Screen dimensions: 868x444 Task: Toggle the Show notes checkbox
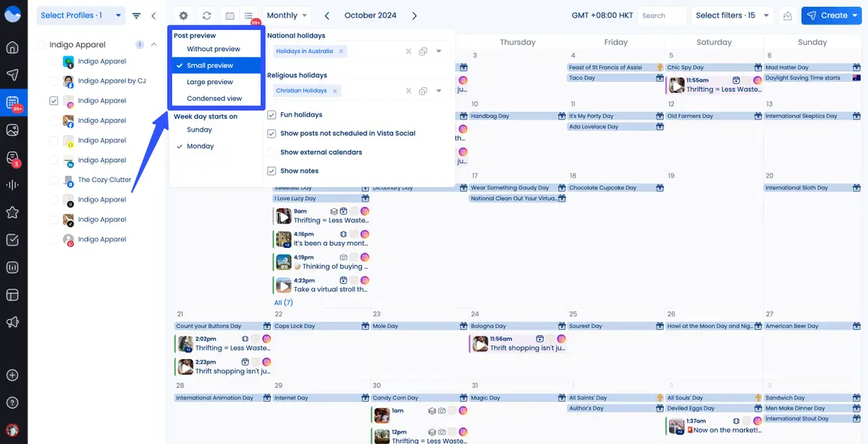coord(272,171)
